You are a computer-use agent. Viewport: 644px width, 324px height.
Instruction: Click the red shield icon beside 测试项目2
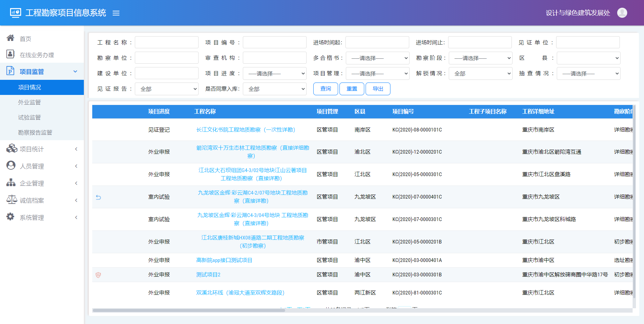98,275
